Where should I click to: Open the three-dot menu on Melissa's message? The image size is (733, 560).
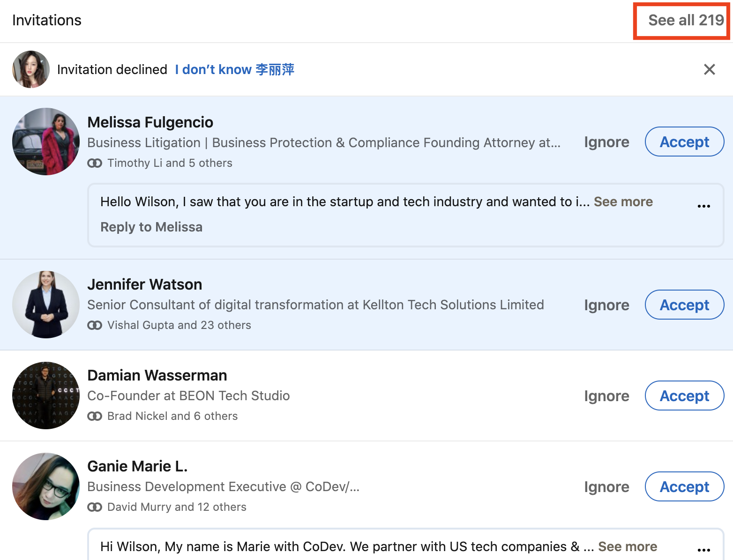tap(703, 206)
